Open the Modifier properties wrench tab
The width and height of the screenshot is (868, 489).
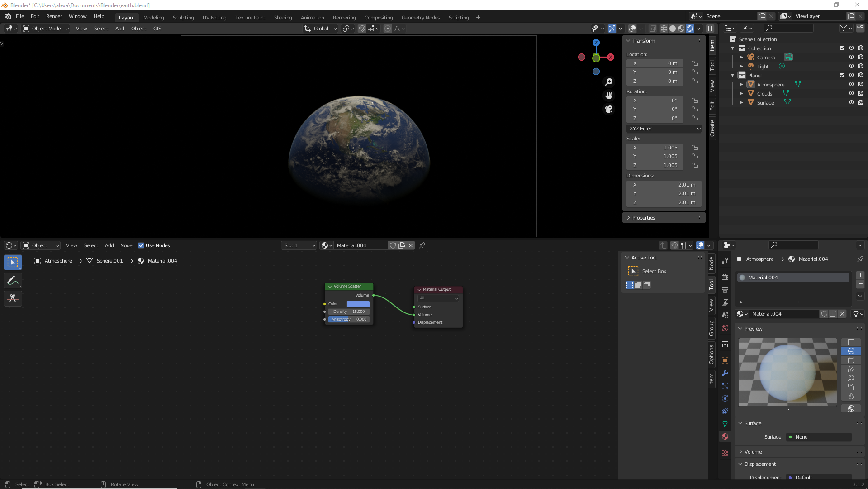(x=725, y=373)
